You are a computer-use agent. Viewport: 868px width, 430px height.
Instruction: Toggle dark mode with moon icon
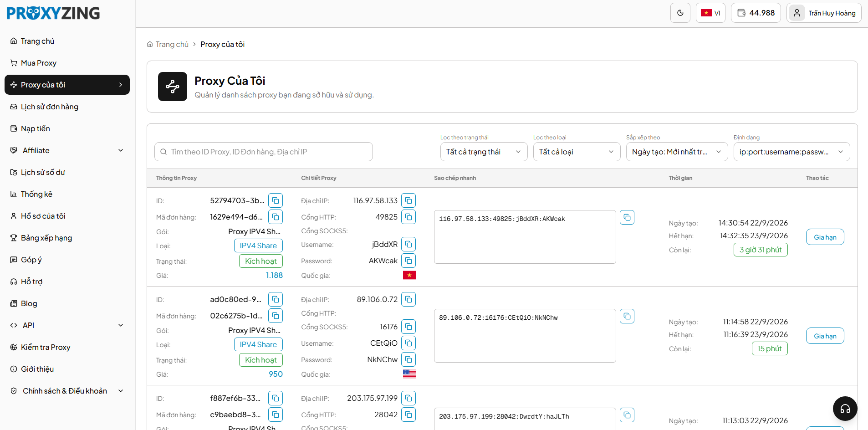click(x=680, y=13)
